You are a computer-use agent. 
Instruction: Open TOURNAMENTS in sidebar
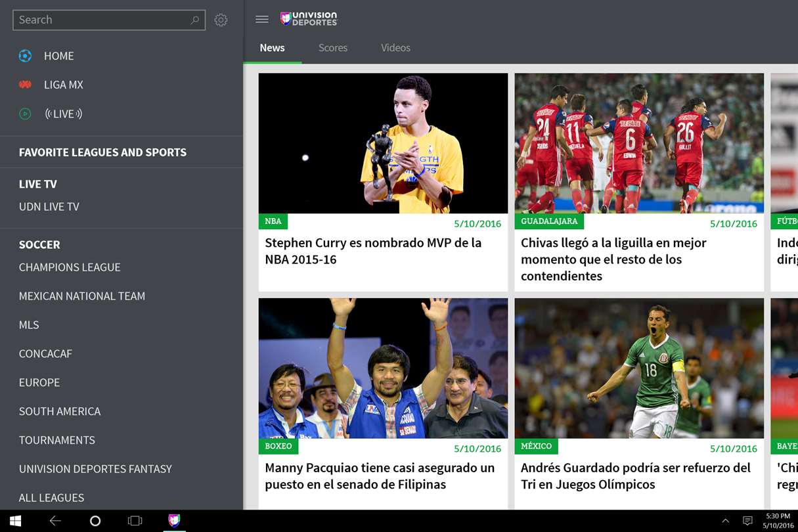(x=57, y=441)
